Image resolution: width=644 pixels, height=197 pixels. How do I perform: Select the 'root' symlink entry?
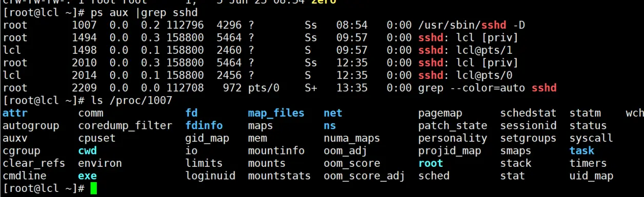(431, 163)
